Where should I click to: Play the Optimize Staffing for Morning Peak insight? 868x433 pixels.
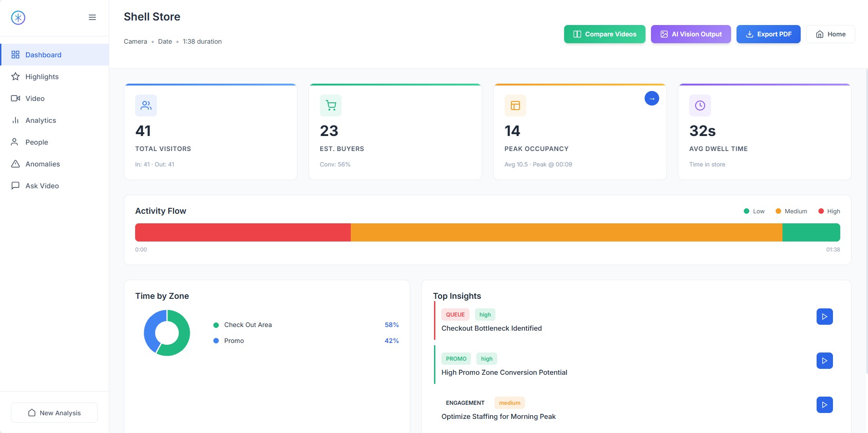tap(824, 405)
